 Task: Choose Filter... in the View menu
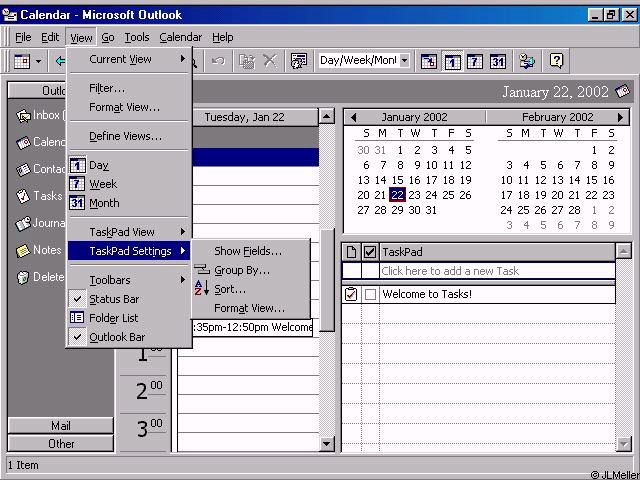click(x=129, y=88)
